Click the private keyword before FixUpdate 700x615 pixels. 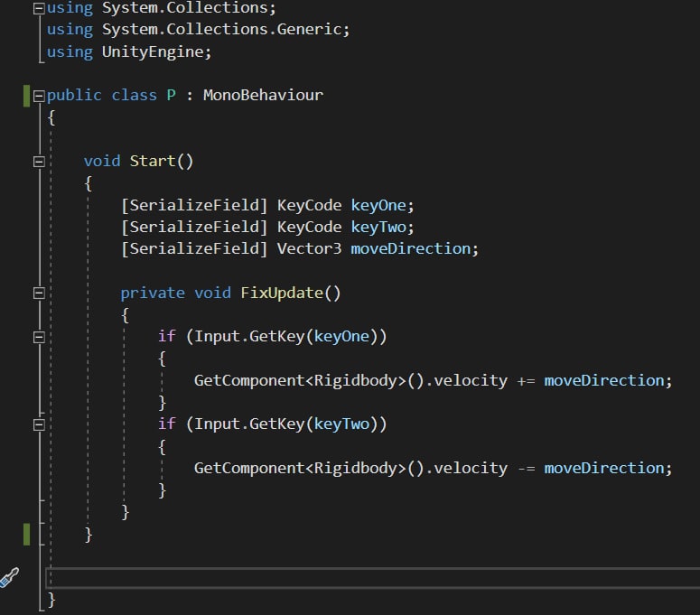(x=153, y=294)
